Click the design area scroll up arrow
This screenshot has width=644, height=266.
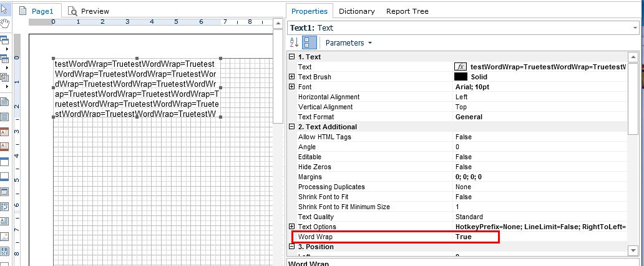click(x=278, y=24)
